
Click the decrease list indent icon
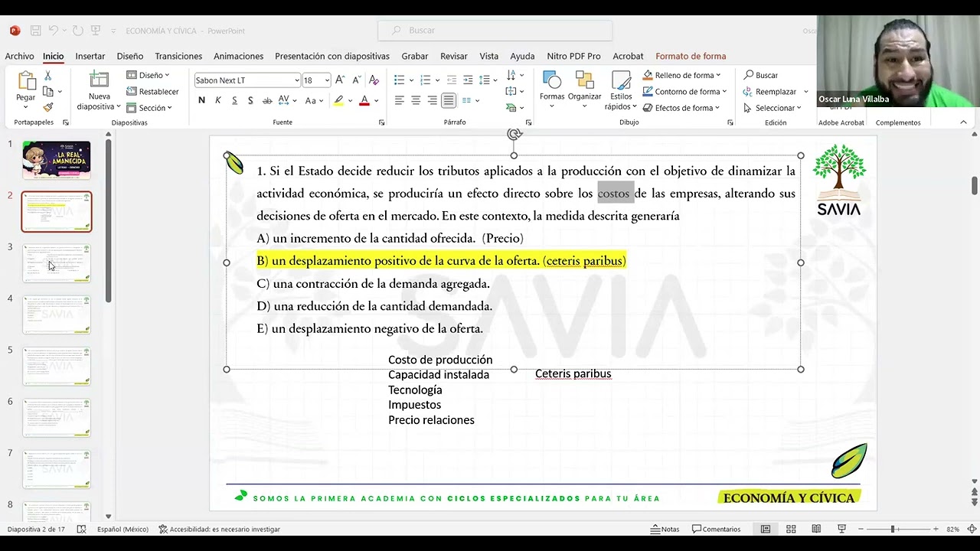[451, 80]
